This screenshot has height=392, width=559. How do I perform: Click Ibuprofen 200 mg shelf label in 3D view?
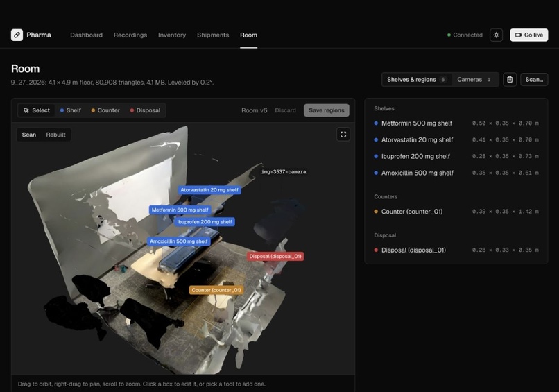point(205,222)
